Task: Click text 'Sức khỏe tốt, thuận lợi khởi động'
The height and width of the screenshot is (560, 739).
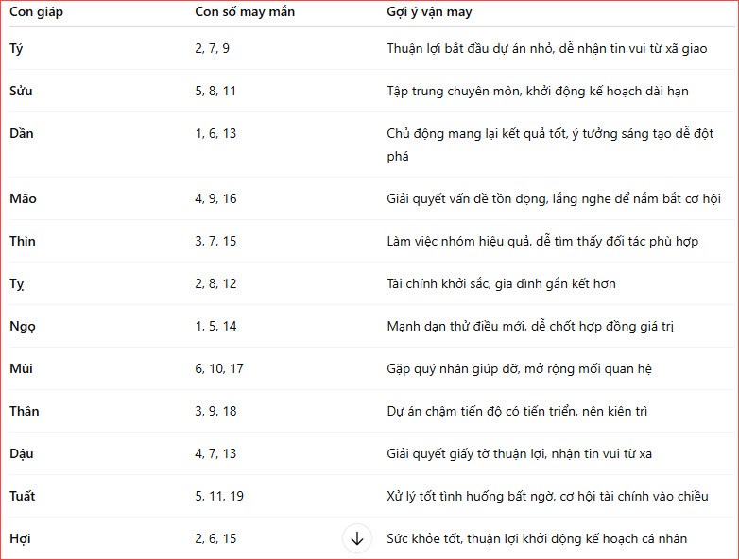Action: pyautogui.click(x=484, y=538)
